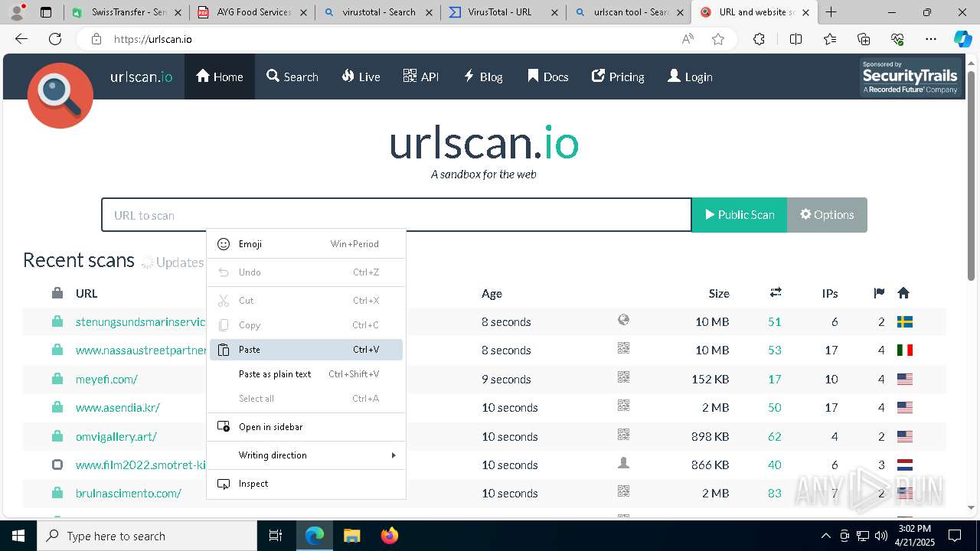
Task: Click the lock column header icon
Action: click(x=57, y=293)
